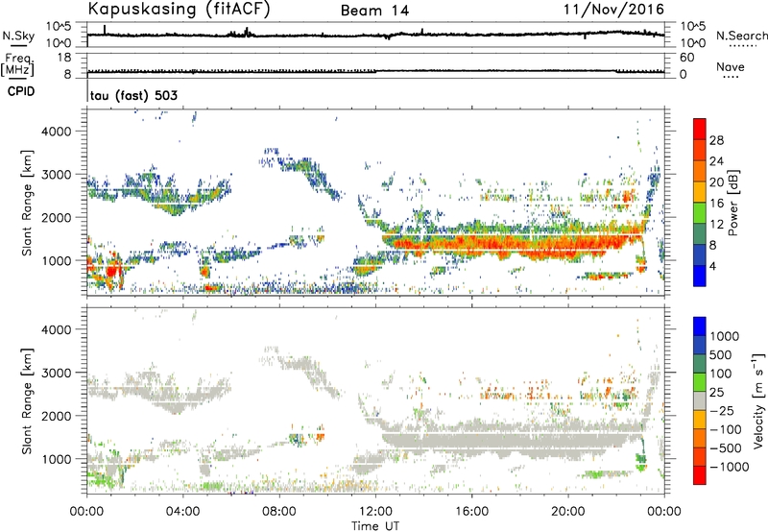This screenshot has width=768, height=532.
Task: Click the frequency trace line near 8 MHz
Action: point(375,71)
